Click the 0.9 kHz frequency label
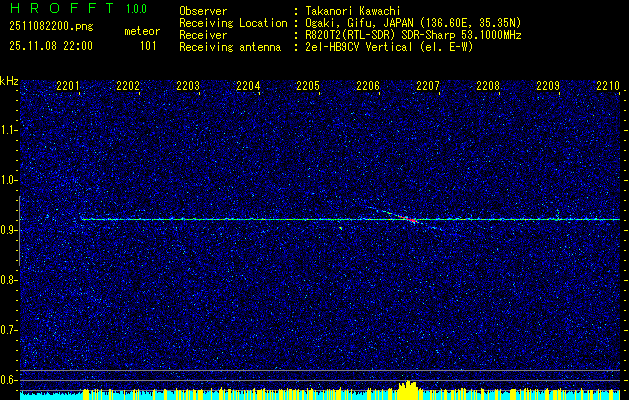 (x=9, y=230)
